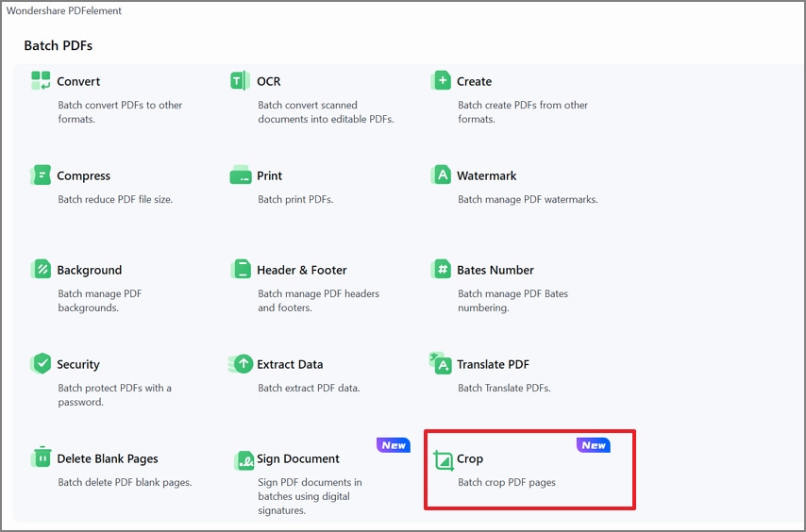The image size is (806, 532).
Task: Select the Create PDFs icon
Action: 441,80
